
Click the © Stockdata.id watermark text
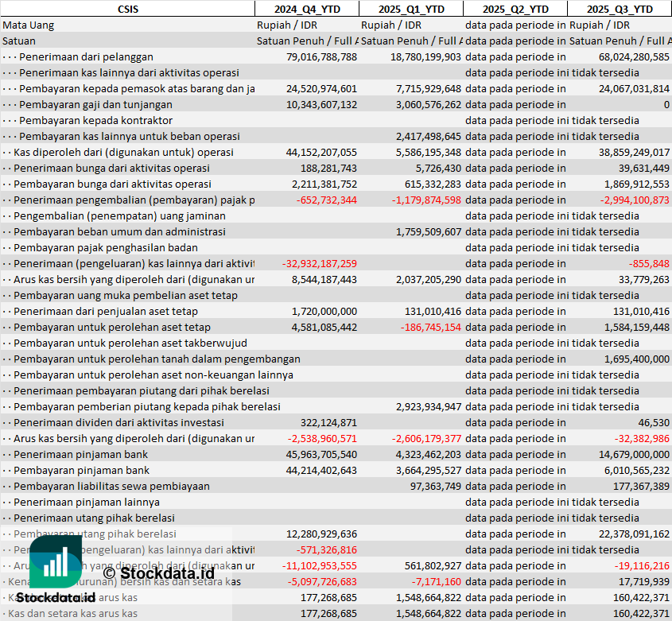pyautogui.click(x=159, y=572)
